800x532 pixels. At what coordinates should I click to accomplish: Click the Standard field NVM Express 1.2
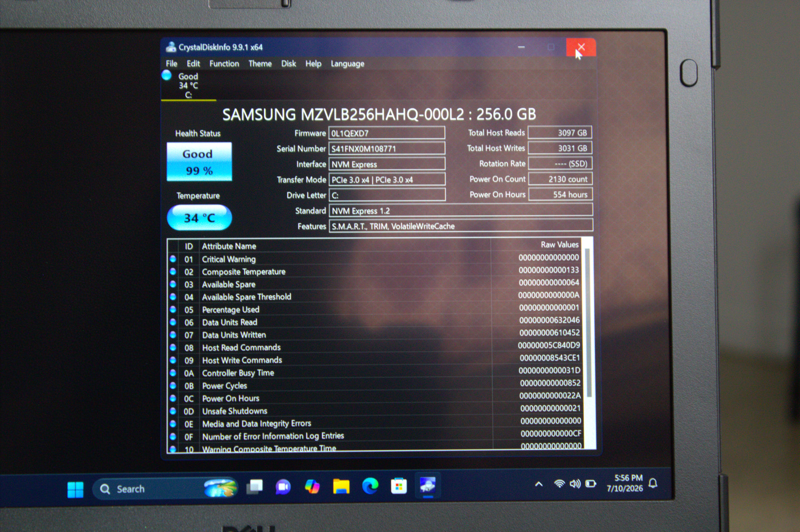(460, 210)
